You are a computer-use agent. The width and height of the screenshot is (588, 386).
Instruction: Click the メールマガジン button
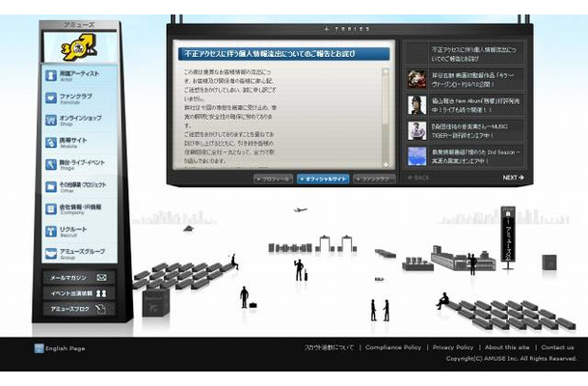(79, 278)
